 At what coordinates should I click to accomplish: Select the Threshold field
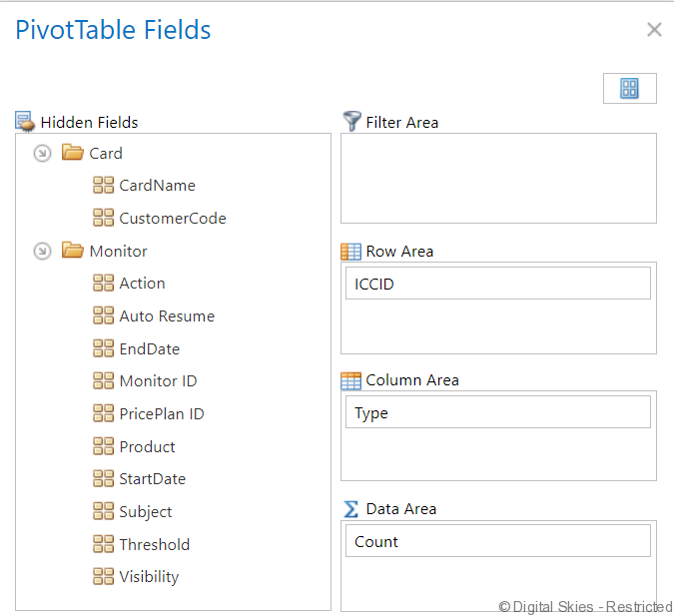pos(154,544)
